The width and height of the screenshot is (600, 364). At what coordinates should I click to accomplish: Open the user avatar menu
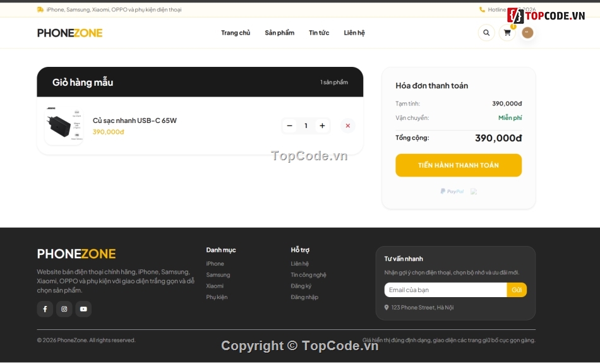tap(527, 33)
